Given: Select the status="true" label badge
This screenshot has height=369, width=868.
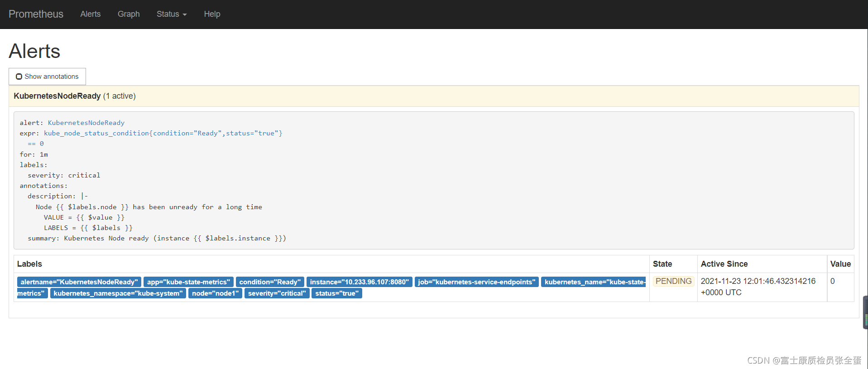Looking at the screenshot, I should [337, 293].
